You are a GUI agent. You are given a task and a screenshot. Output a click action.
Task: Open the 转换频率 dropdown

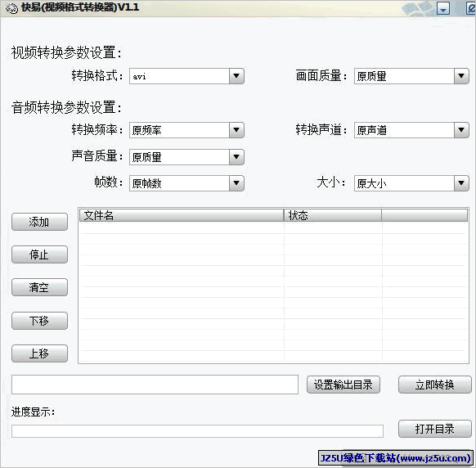pyautogui.click(x=236, y=130)
